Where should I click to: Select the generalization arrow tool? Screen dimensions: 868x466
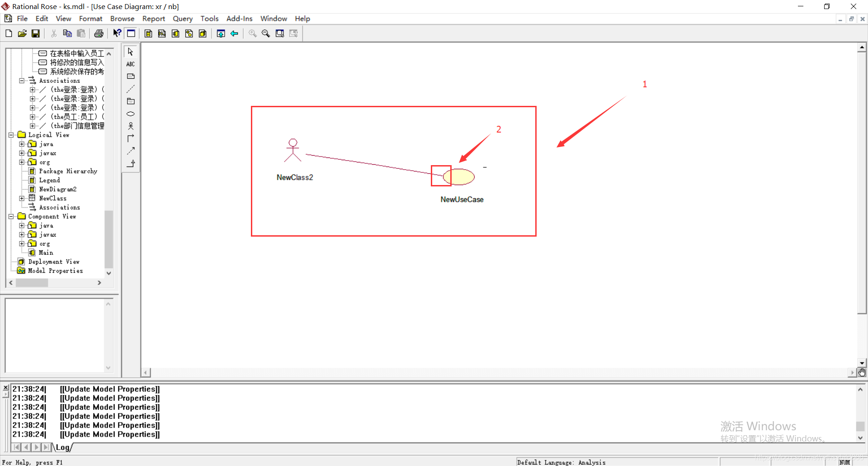131,163
